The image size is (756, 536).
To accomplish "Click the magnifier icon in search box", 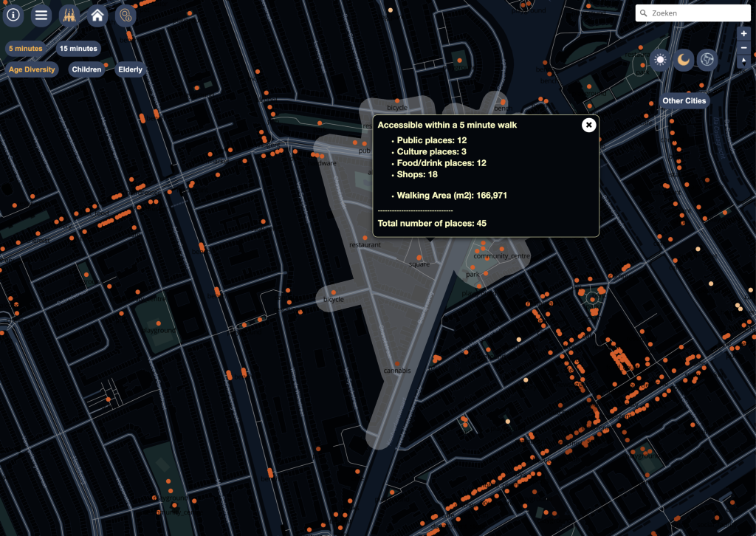I will click(643, 13).
